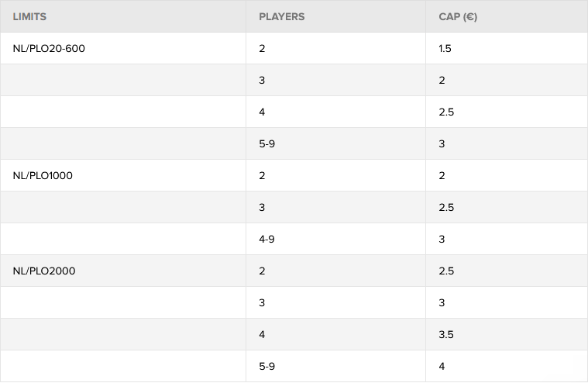Click the CAP (€) column header
Image resolution: width=588 pixels, height=383 pixels.
pyautogui.click(x=458, y=16)
